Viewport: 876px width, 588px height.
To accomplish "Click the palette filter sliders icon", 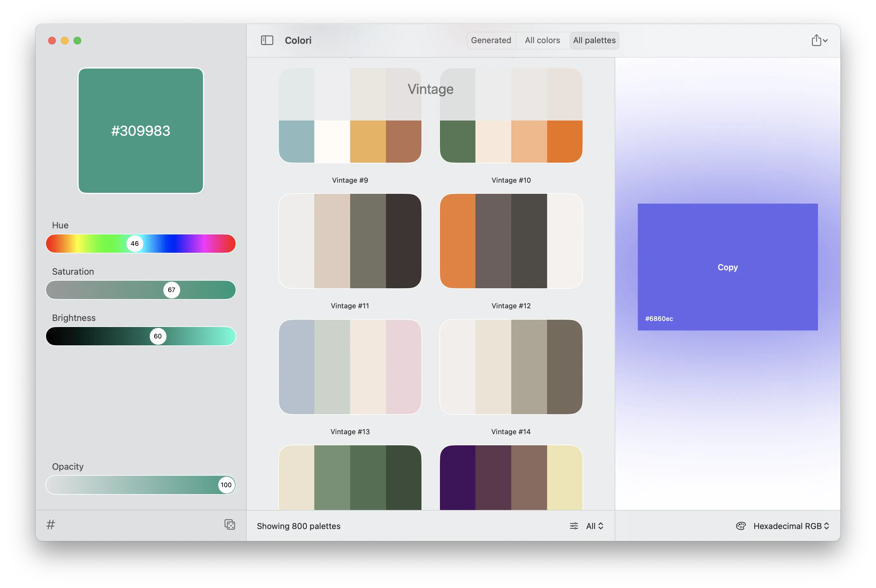I will click(x=574, y=526).
